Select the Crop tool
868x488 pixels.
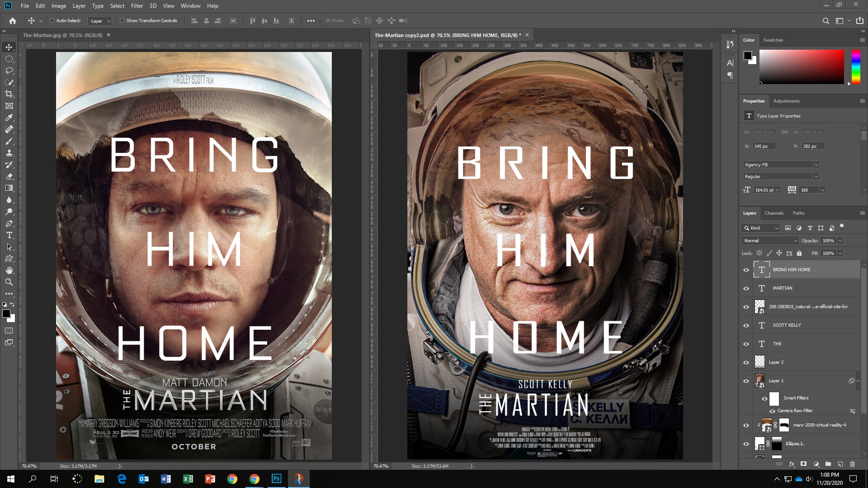9,94
